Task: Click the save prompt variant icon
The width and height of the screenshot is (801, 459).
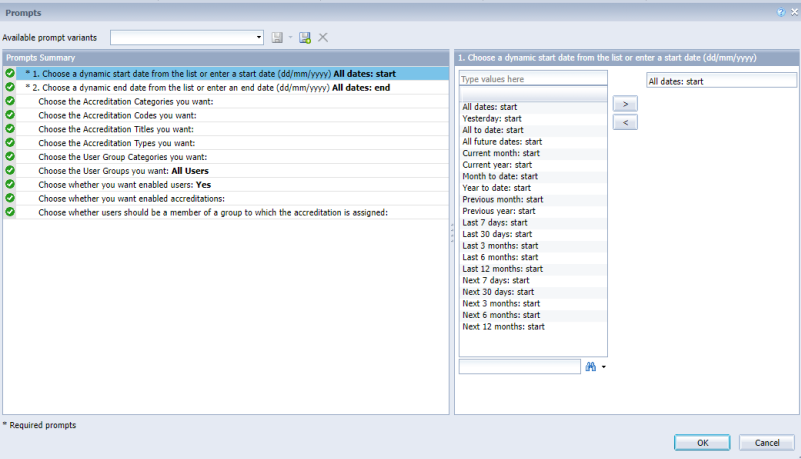Action: [x=276, y=37]
